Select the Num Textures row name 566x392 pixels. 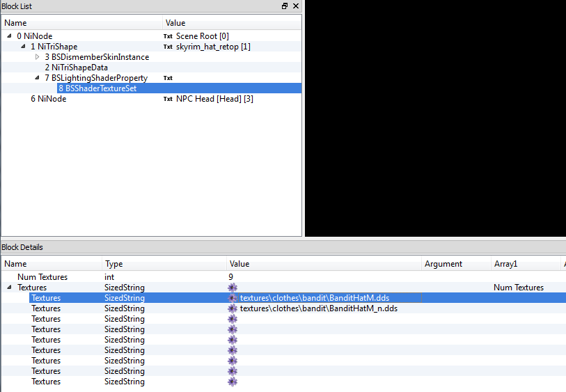(42, 277)
